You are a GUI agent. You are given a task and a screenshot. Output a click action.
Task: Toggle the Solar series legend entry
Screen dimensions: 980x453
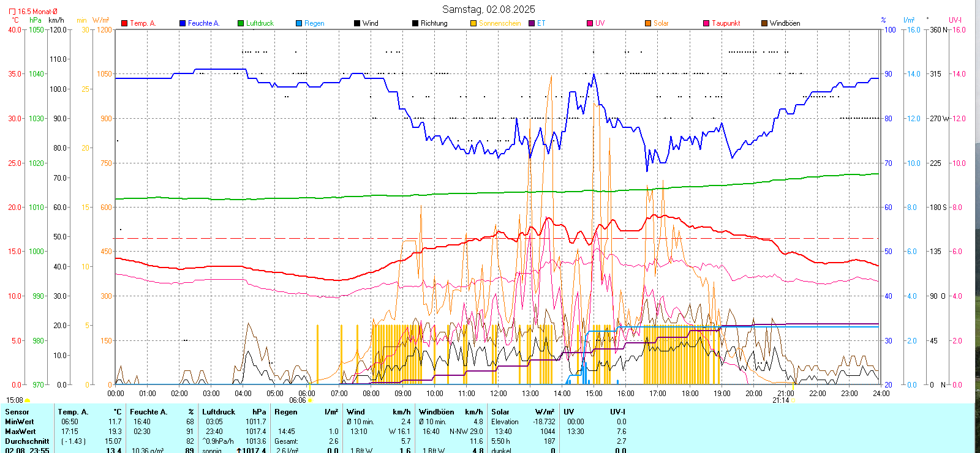[x=648, y=23]
